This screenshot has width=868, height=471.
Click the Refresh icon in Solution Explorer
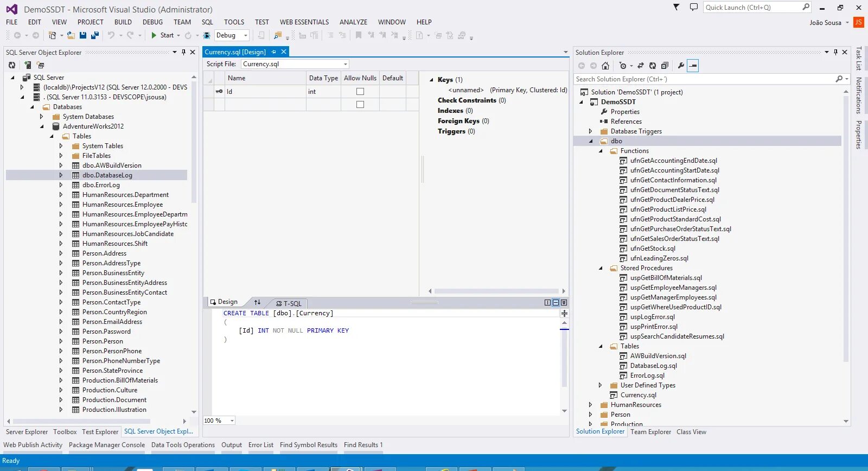(653, 66)
